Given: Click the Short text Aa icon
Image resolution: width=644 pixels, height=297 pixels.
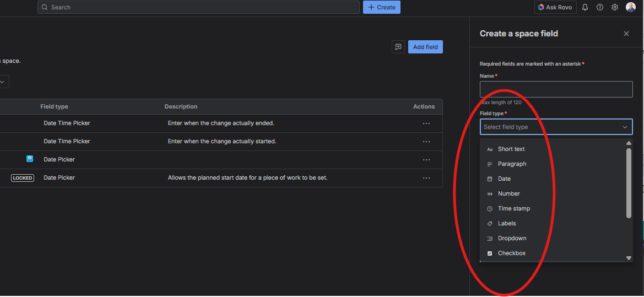Looking at the screenshot, I should [490, 149].
